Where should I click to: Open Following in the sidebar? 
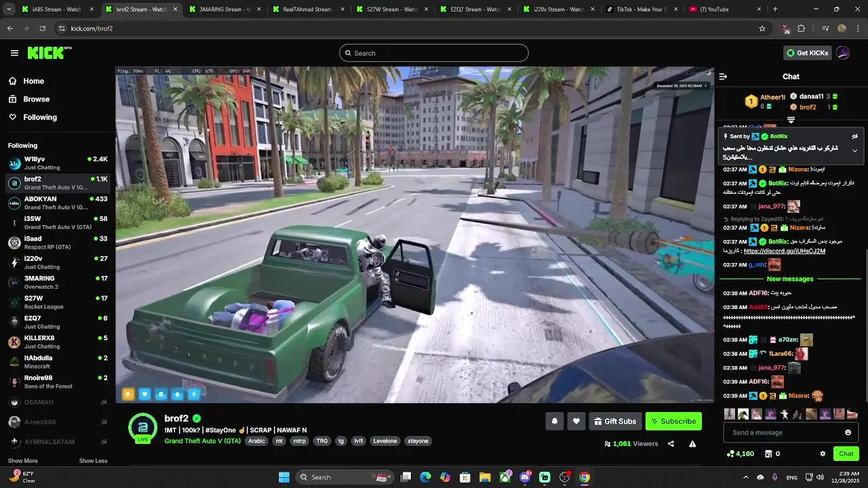click(x=33, y=117)
